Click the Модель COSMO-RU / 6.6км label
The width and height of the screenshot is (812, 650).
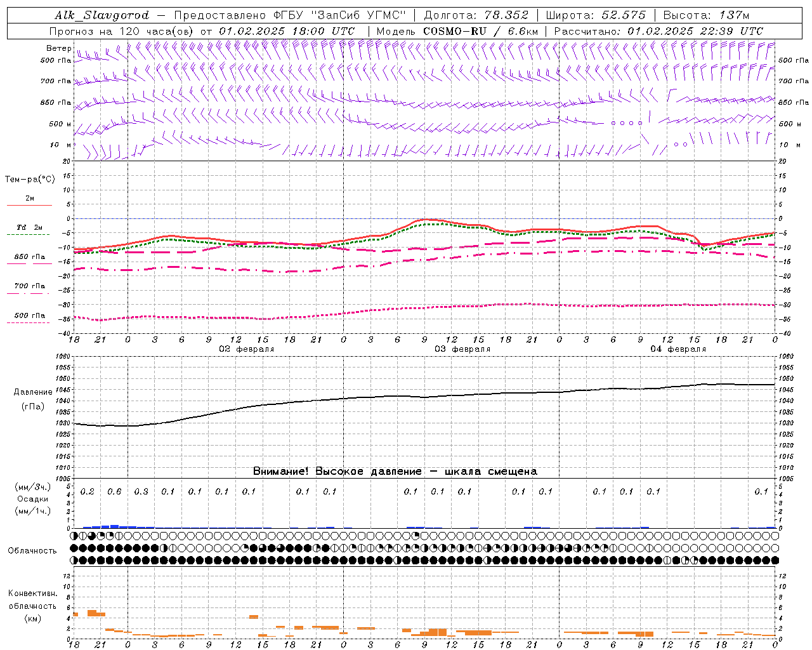(x=457, y=31)
